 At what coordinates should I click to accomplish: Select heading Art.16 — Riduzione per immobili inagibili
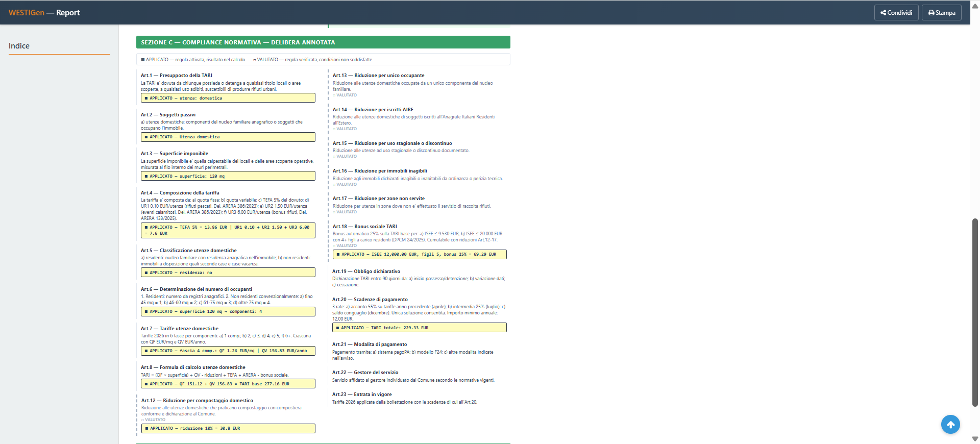380,171
